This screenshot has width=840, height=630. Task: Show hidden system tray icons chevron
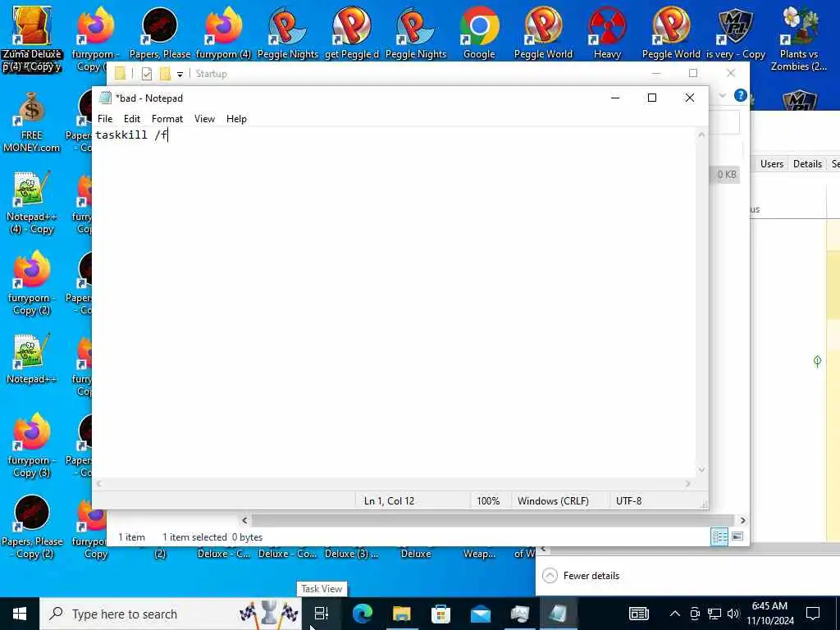click(x=675, y=614)
